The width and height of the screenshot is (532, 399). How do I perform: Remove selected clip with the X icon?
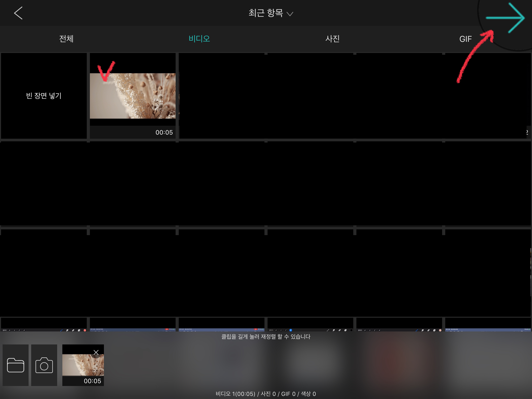(96, 353)
